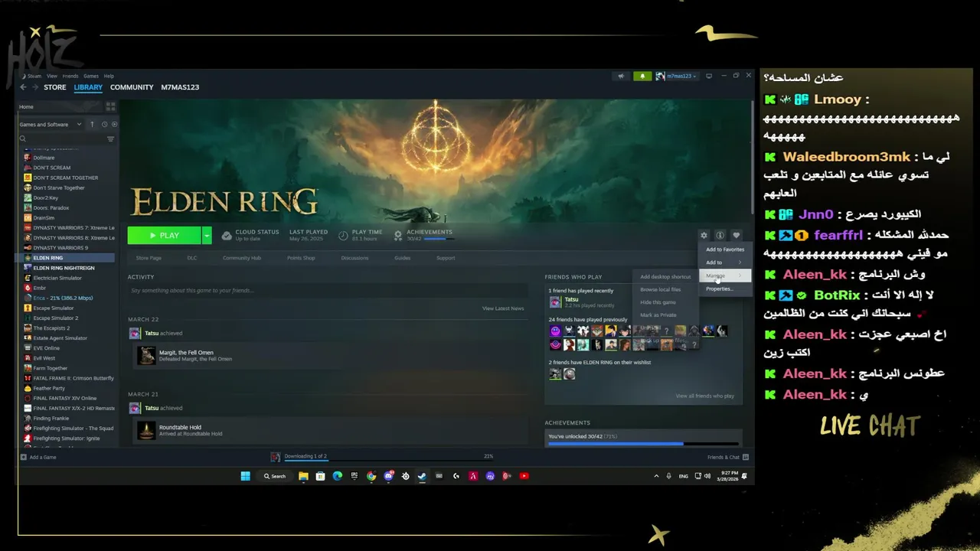This screenshot has width=980, height=551.
Task: Click the cloud status icon
Action: 227,235
